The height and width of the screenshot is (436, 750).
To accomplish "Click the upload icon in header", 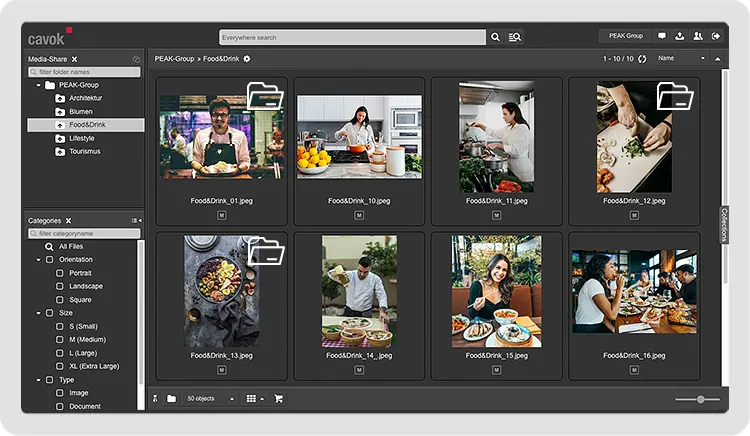I will (x=680, y=36).
